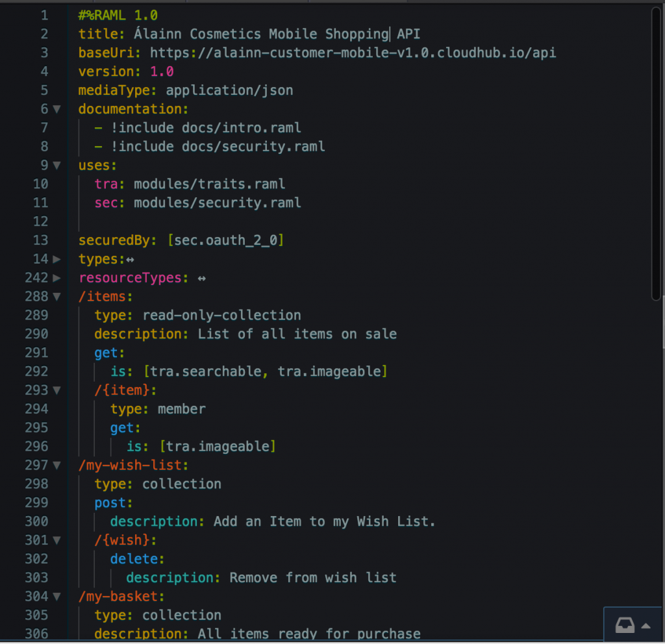Click 'All items ready for purchase' text
Screen dimensions: 665x644
(x=309, y=634)
